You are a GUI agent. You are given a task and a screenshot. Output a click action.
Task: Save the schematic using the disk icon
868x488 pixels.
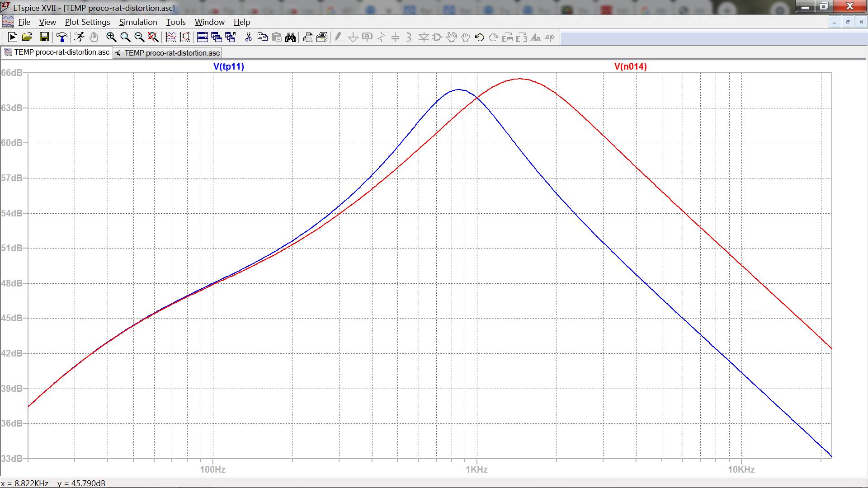pos(44,38)
